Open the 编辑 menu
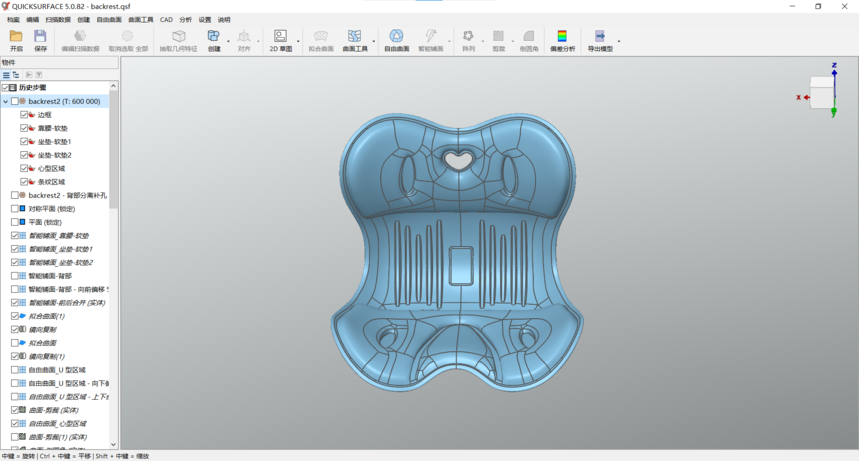The image size is (859, 461). 33,20
